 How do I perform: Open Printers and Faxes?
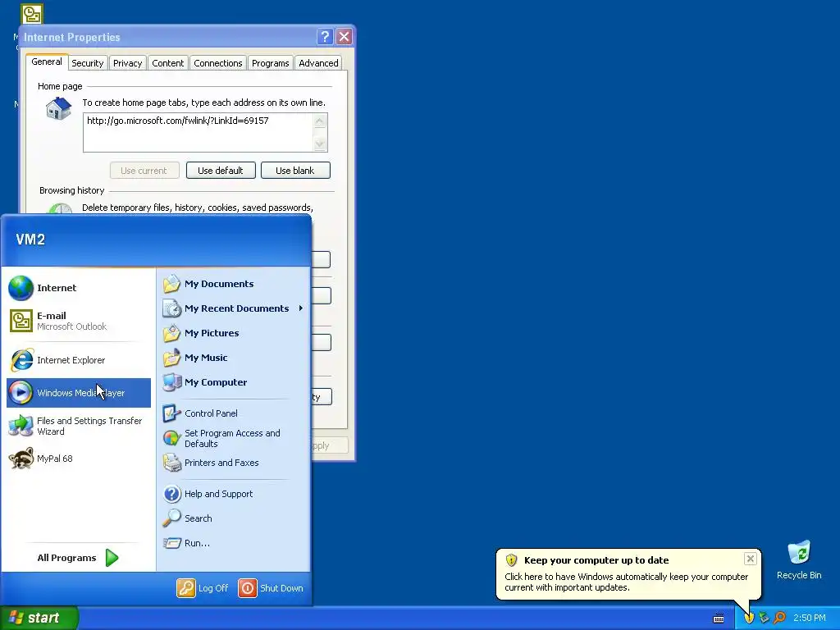click(233, 463)
